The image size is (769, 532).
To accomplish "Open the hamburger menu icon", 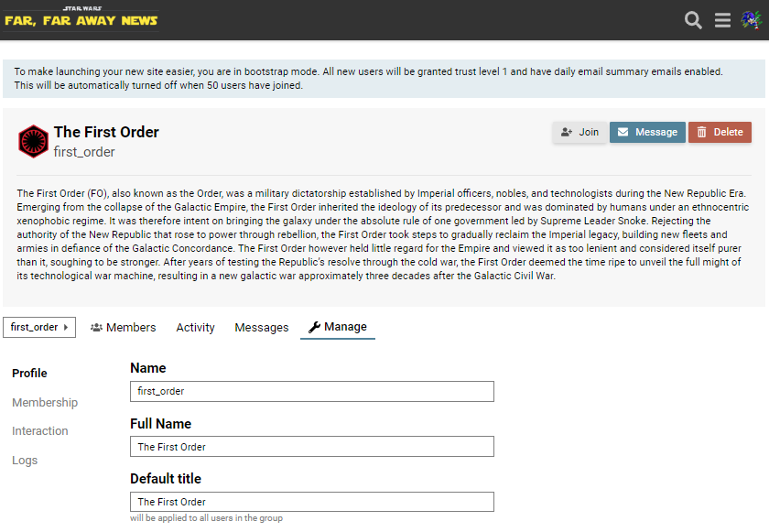I will point(722,20).
